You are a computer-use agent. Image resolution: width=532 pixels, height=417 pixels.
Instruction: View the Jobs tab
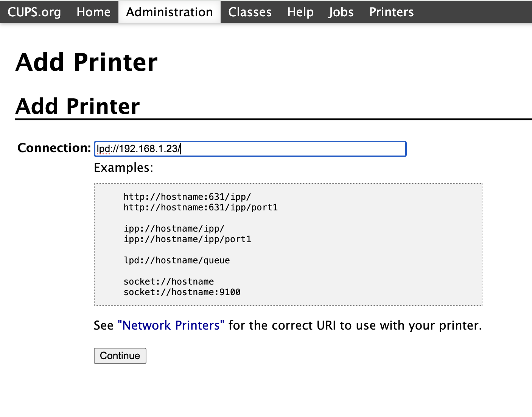[341, 12]
